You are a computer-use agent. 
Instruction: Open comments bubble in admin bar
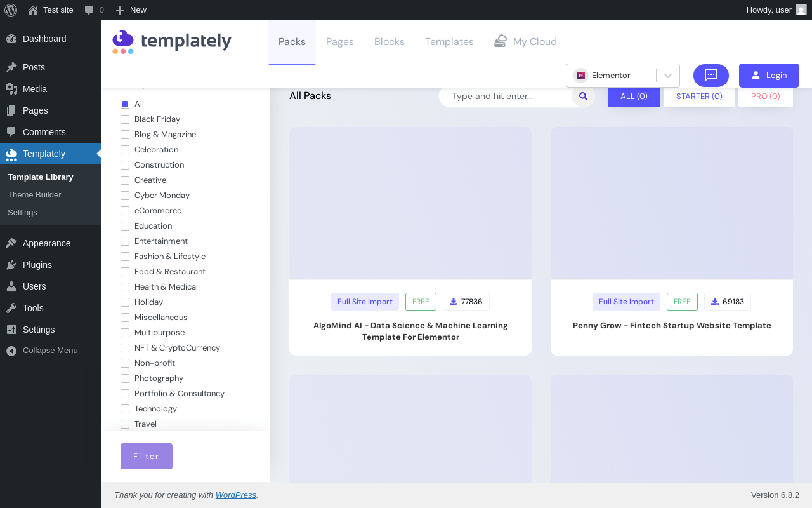(89, 10)
